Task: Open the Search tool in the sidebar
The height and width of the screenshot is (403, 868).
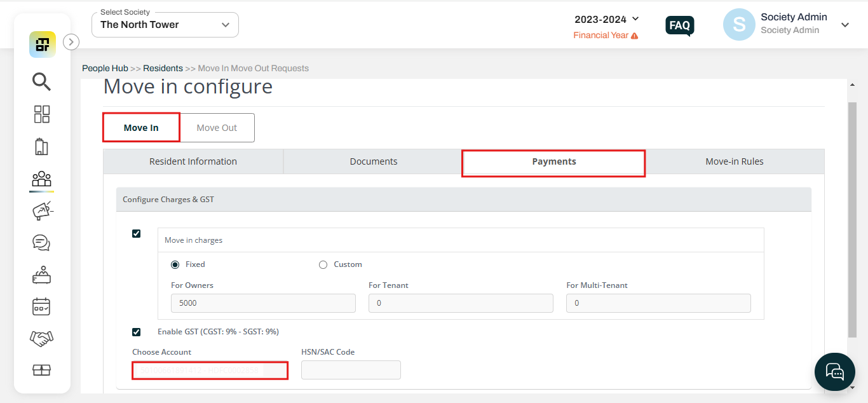Action: (x=41, y=82)
